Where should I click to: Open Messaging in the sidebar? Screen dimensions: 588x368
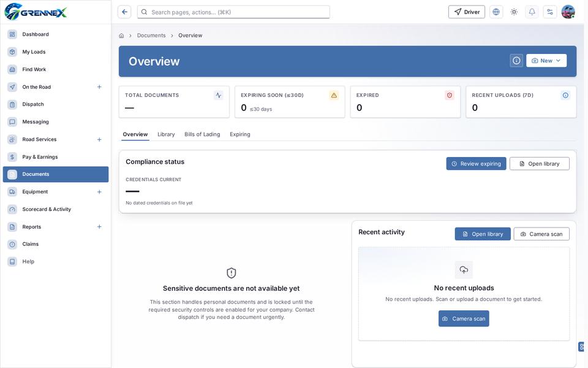click(x=56, y=121)
